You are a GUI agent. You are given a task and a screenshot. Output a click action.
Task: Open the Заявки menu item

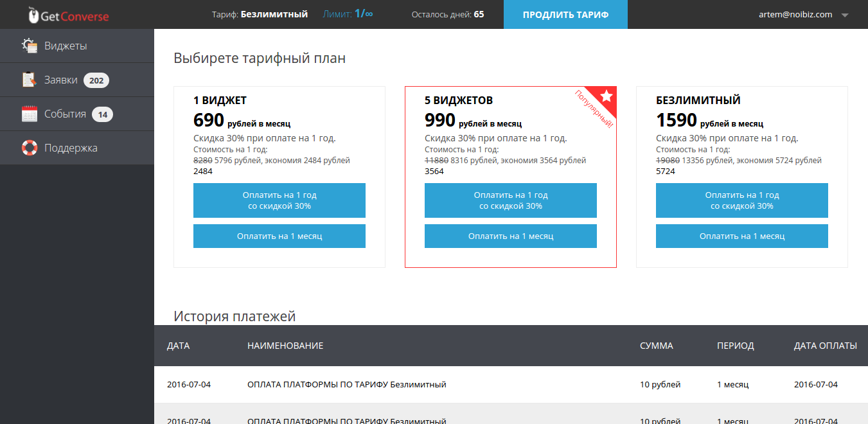pos(77,80)
